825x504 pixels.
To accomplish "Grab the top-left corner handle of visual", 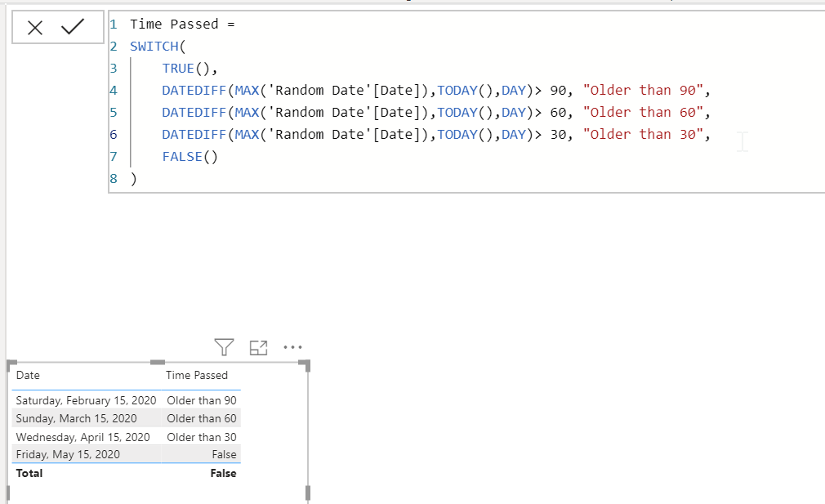I will [x=11, y=364].
